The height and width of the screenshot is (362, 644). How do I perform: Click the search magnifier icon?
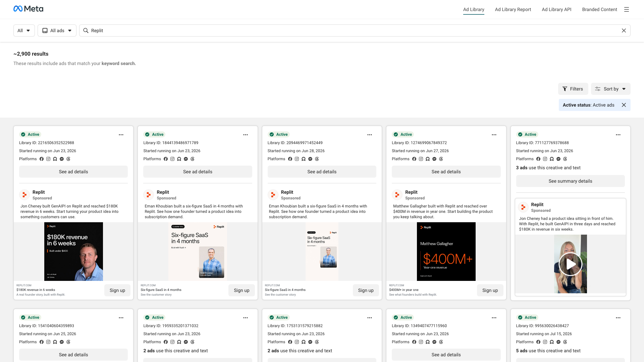(x=86, y=31)
